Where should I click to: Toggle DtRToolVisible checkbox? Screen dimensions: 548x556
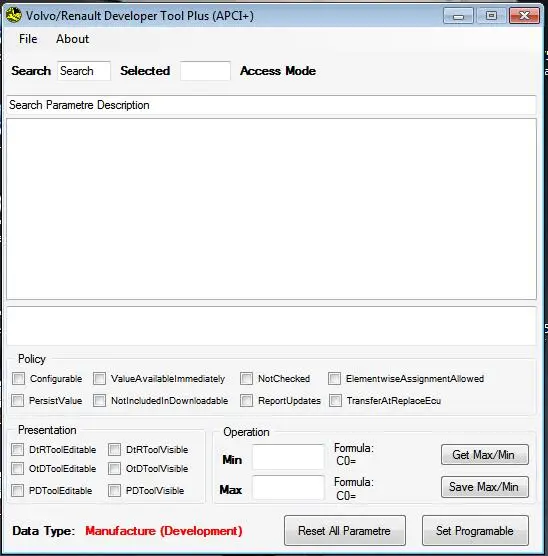114,449
